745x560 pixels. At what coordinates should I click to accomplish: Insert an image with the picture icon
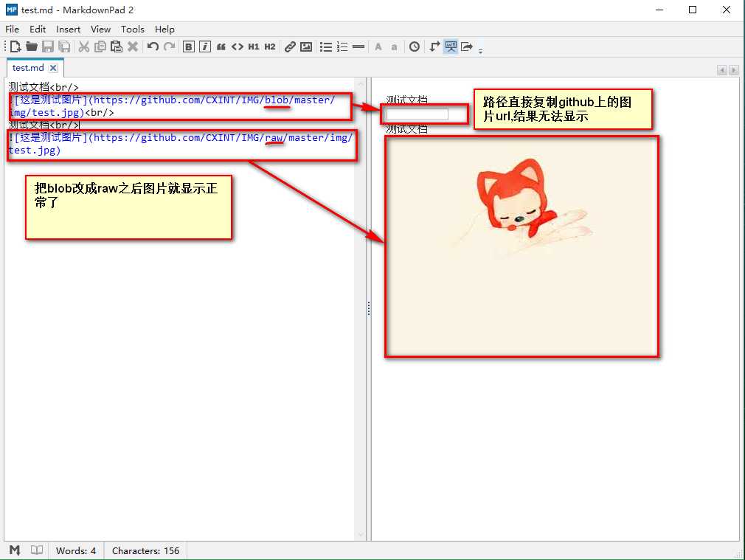(x=306, y=46)
